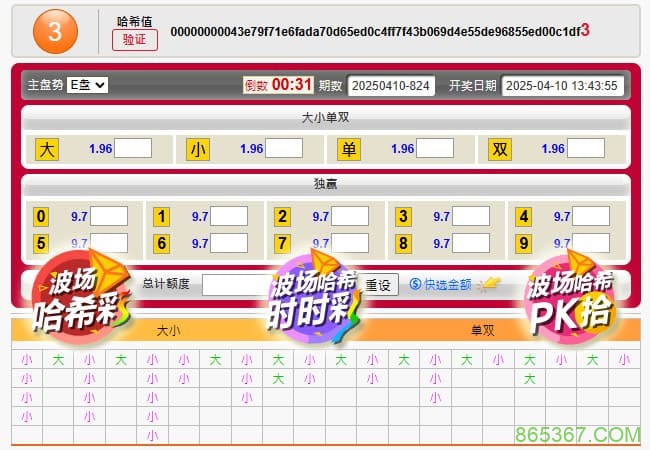Focus the 单 bet amount input
The image size is (650, 450).
pyautogui.click(x=435, y=148)
